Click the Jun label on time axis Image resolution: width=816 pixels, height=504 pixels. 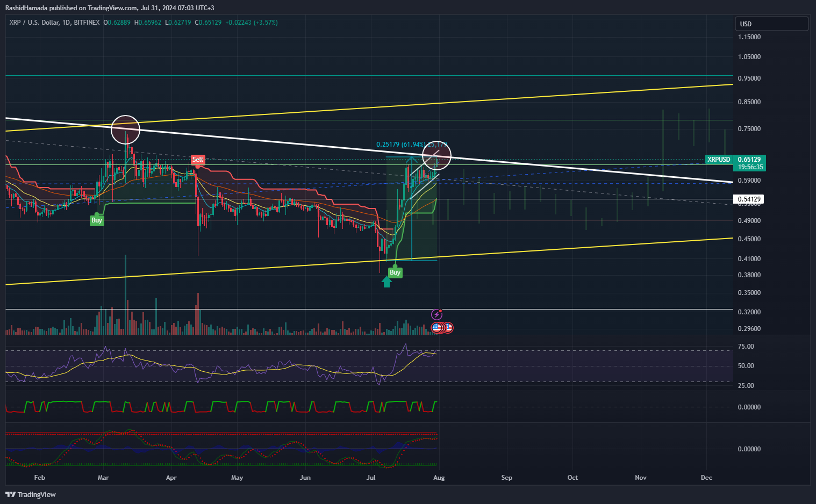305,478
